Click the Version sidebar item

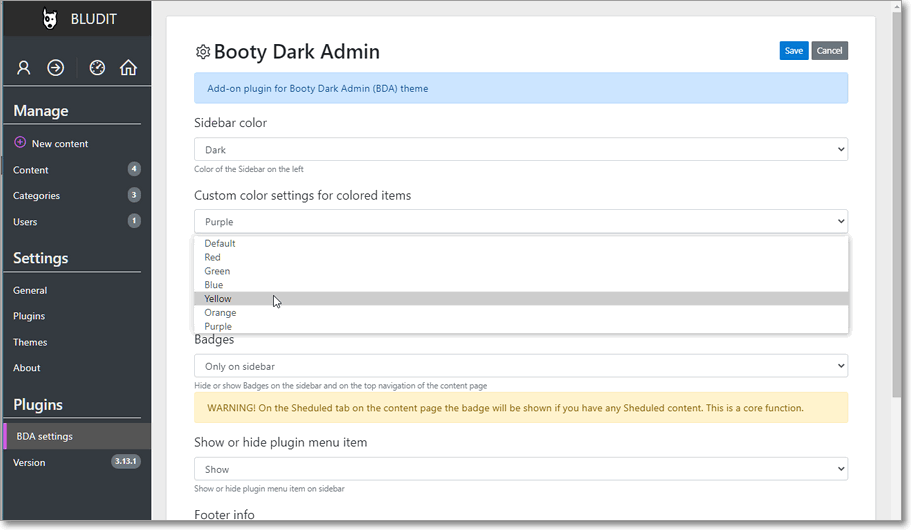pos(29,463)
